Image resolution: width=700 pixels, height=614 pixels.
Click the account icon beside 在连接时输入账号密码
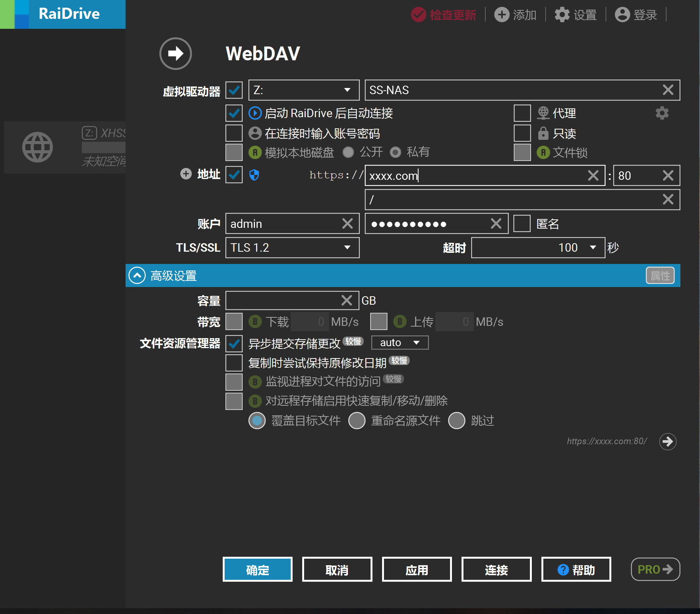pos(255,133)
